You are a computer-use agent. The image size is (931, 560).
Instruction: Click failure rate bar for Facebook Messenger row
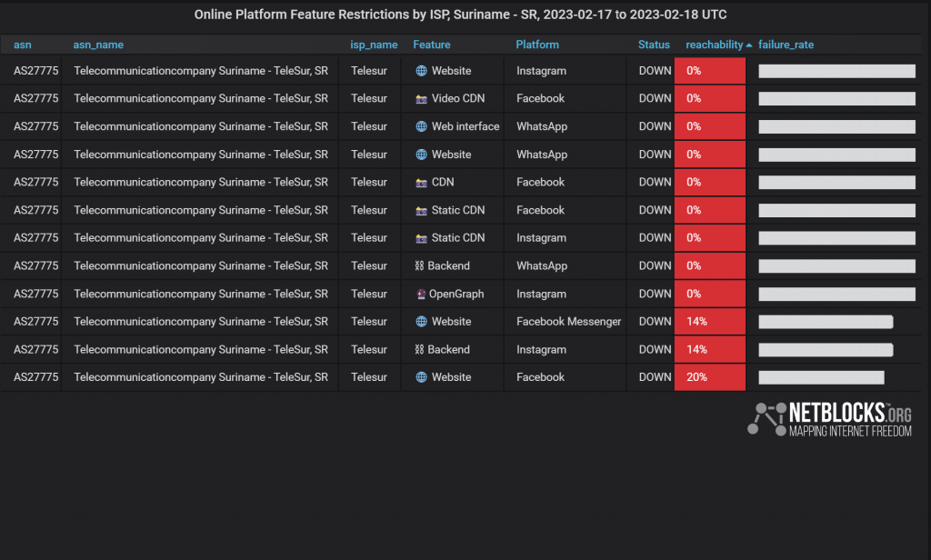(826, 321)
